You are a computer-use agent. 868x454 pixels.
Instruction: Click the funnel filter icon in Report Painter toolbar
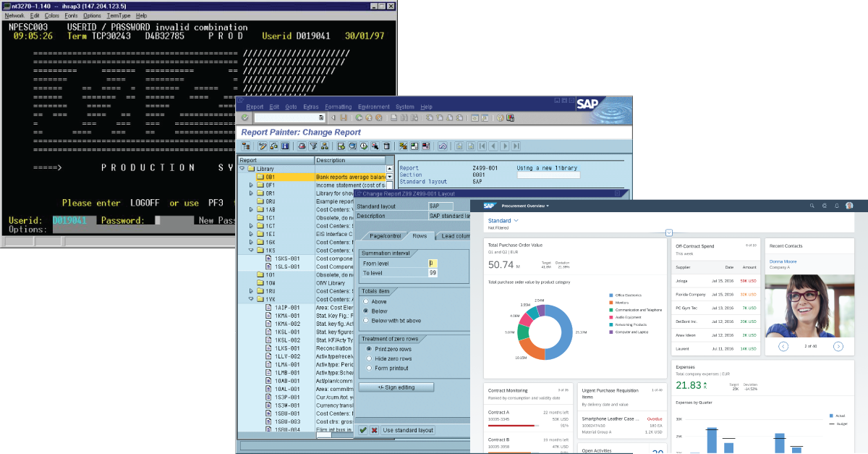click(314, 146)
